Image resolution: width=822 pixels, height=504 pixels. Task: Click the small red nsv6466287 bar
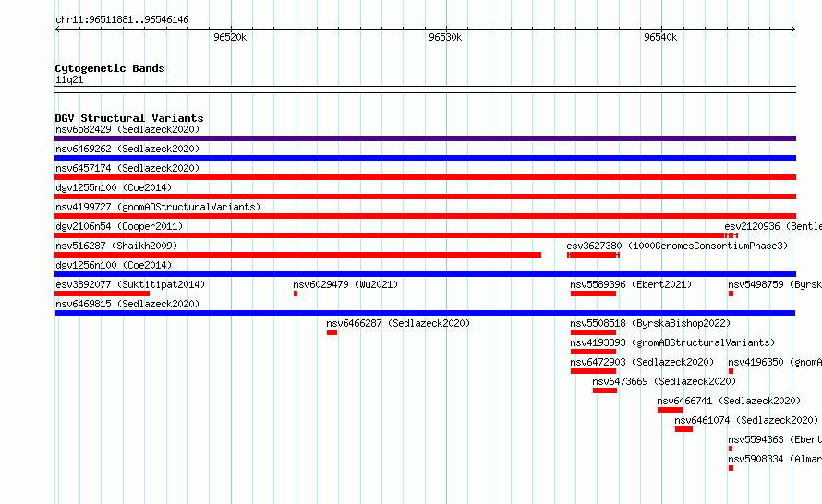click(x=332, y=332)
